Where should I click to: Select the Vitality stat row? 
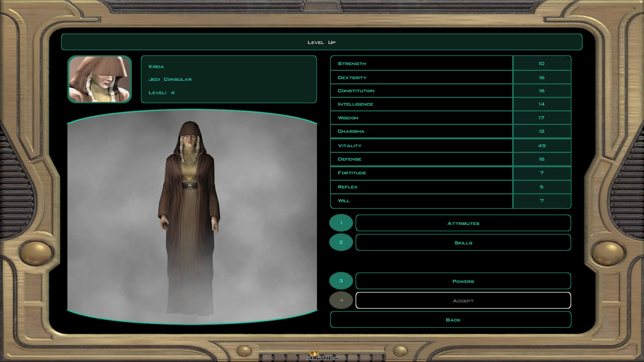pyautogui.click(x=421, y=146)
